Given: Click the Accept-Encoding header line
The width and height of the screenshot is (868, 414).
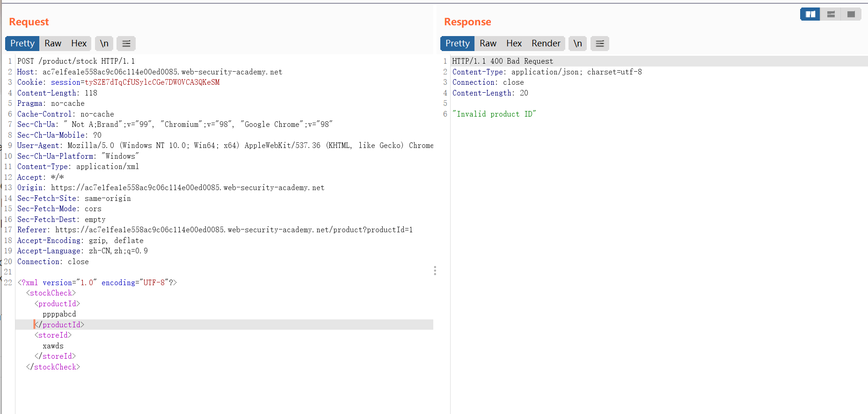Looking at the screenshot, I should [x=80, y=241].
